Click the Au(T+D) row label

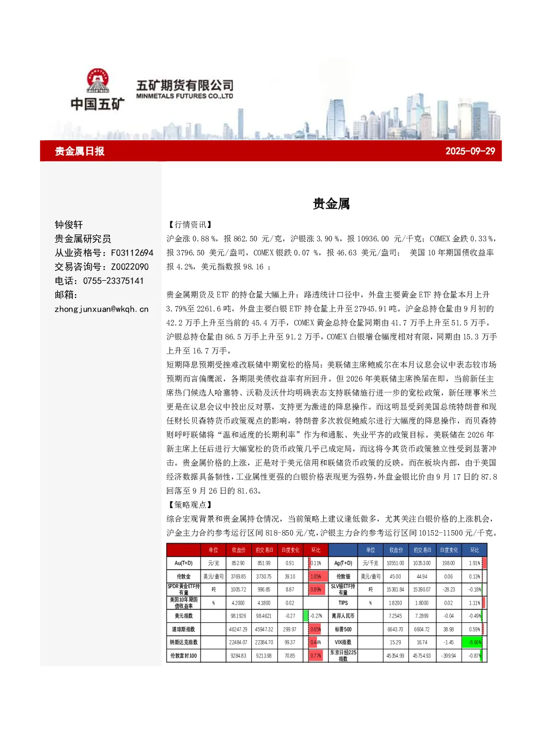pyautogui.click(x=183, y=563)
